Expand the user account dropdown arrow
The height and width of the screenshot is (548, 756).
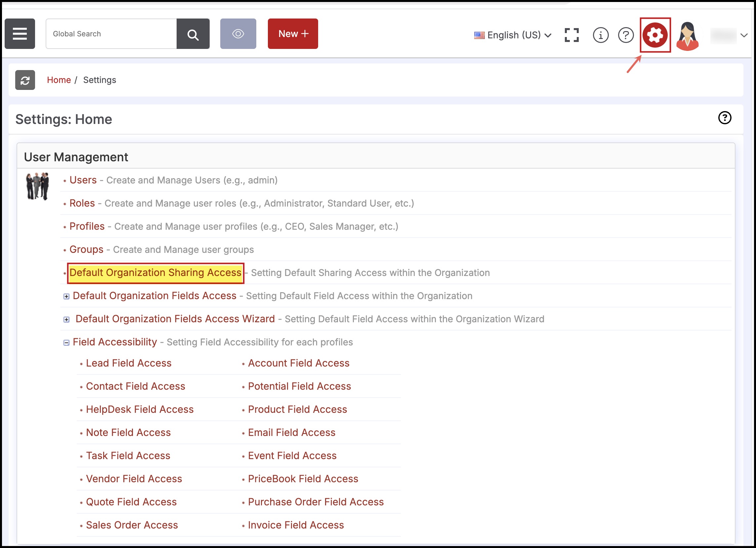click(x=744, y=35)
